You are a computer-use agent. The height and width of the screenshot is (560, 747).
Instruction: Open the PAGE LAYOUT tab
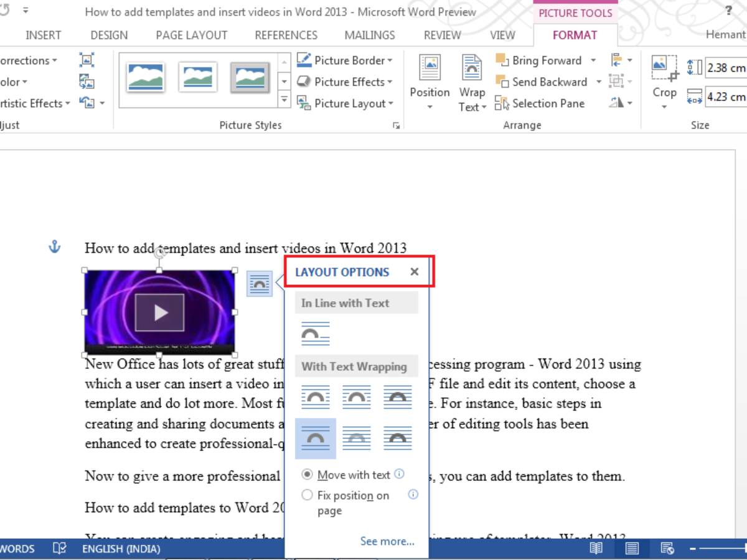coord(192,35)
